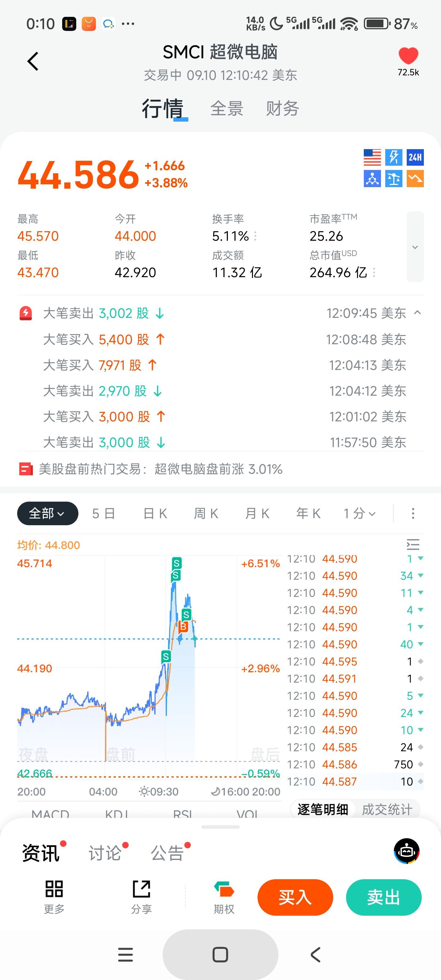This screenshot has height=980, width=441.
Task: Tap the tick row priced 44.595
Action: click(355, 661)
